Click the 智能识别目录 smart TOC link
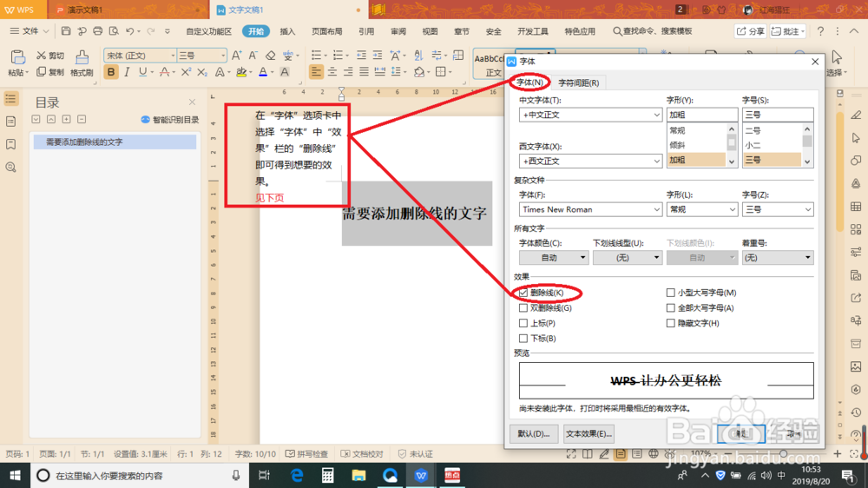 click(x=170, y=120)
